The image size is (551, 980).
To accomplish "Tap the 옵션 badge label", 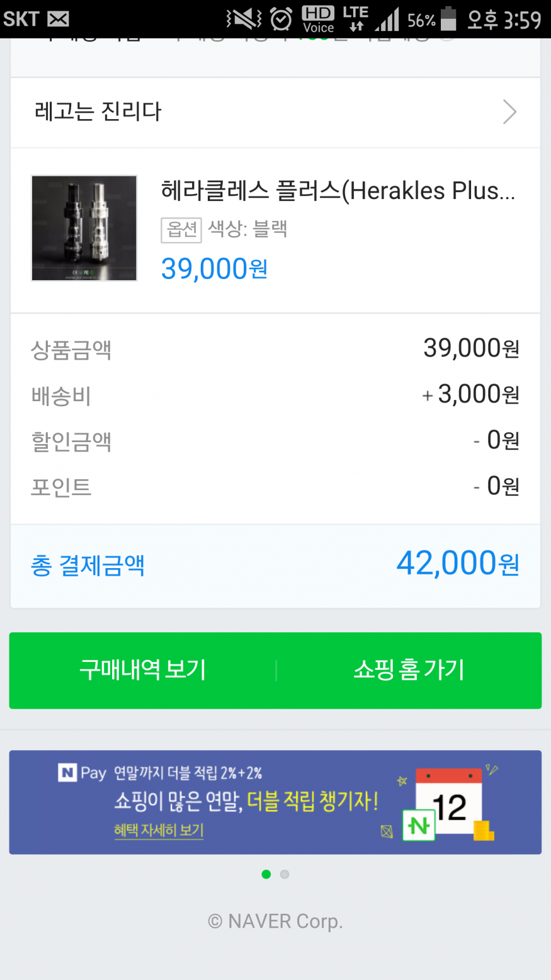I will pos(181,230).
